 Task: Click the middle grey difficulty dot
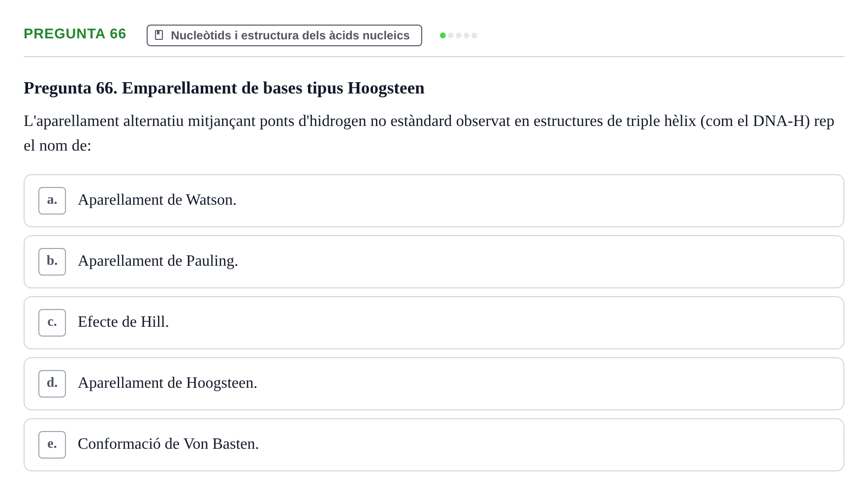pos(459,35)
